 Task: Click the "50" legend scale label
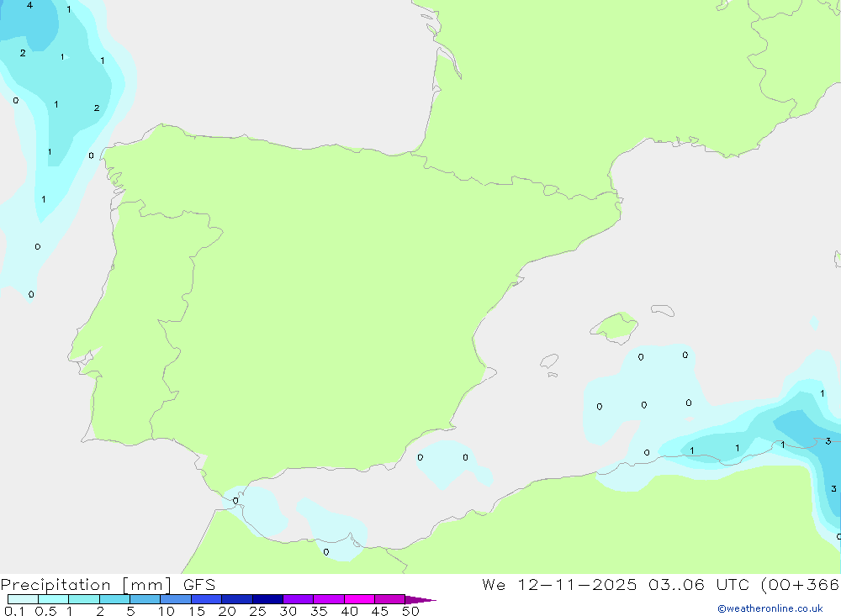click(x=410, y=611)
